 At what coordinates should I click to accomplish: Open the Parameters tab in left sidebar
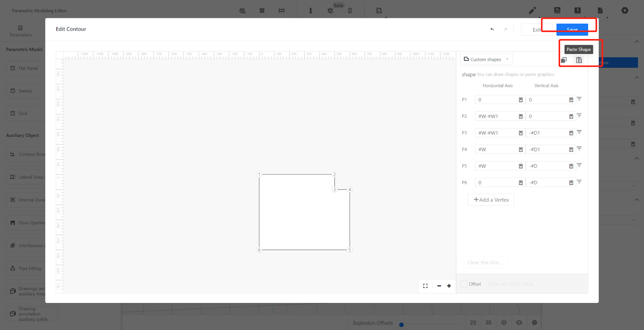coord(21,31)
